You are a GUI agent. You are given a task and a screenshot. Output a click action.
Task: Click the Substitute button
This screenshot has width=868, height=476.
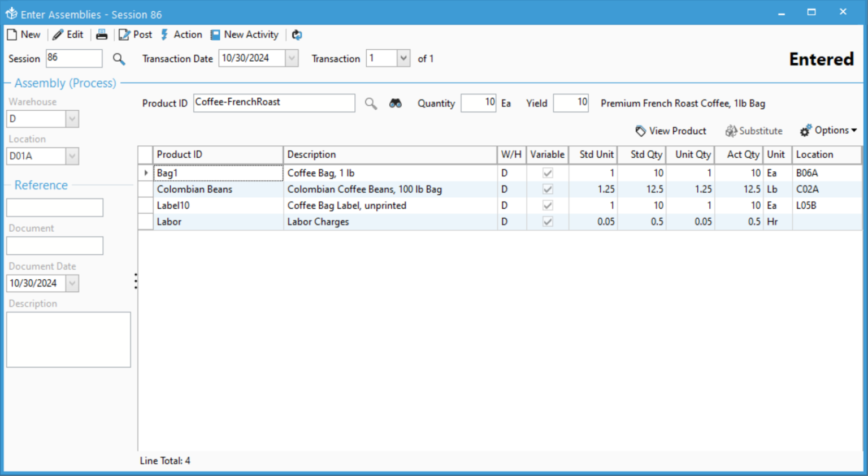(753, 131)
